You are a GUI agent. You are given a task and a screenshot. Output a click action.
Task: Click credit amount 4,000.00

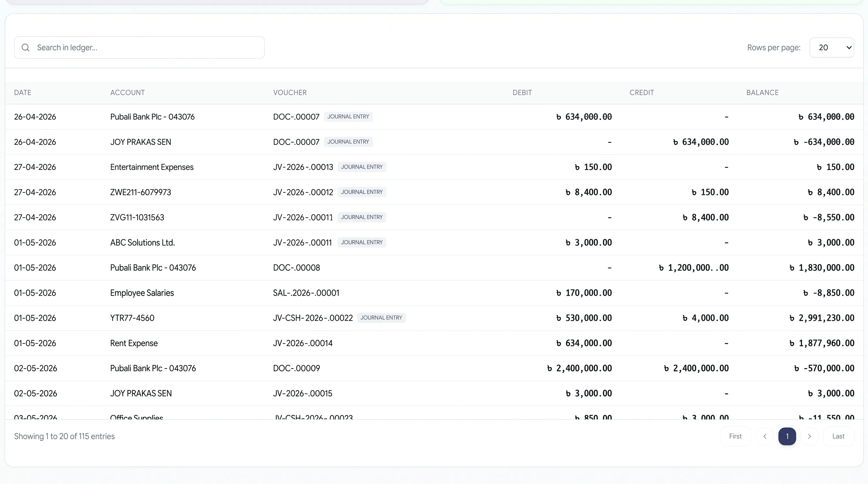point(706,318)
